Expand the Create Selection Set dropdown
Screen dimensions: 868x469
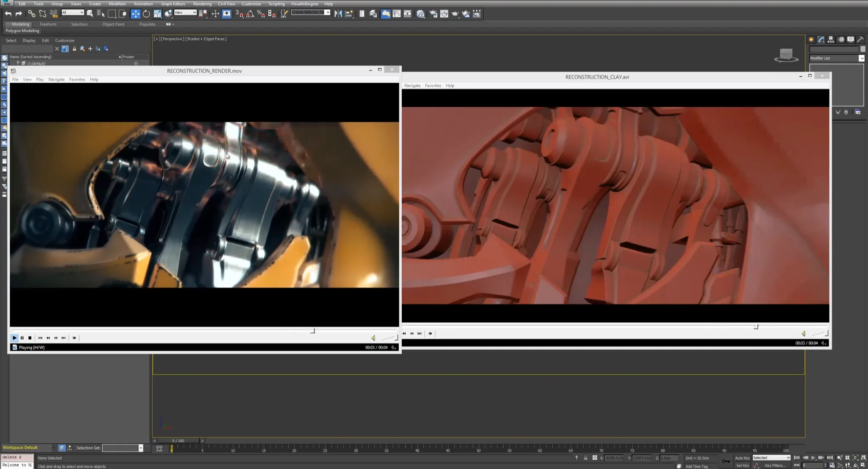[328, 12]
